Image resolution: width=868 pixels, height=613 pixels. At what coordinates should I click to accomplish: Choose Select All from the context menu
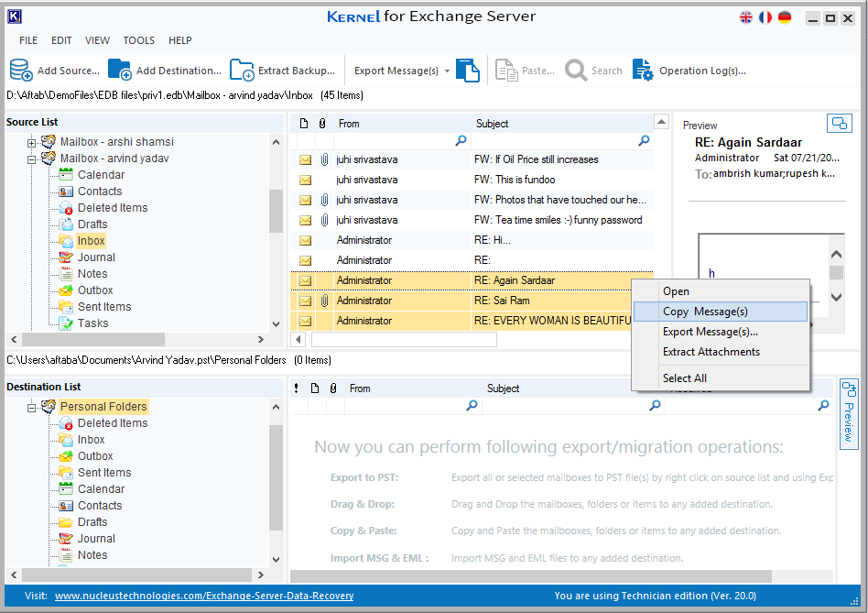pyautogui.click(x=721, y=378)
